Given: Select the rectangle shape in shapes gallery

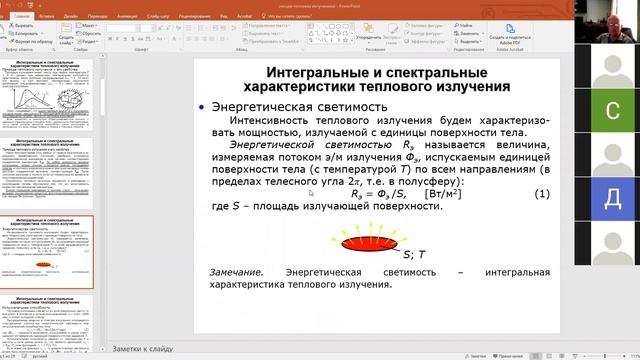Looking at the screenshot, I should [332, 26].
